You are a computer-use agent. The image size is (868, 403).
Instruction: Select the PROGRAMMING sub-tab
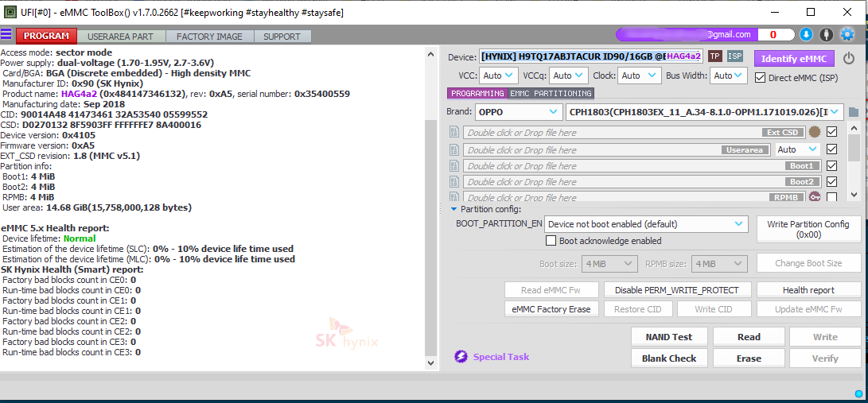coord(477,94)
